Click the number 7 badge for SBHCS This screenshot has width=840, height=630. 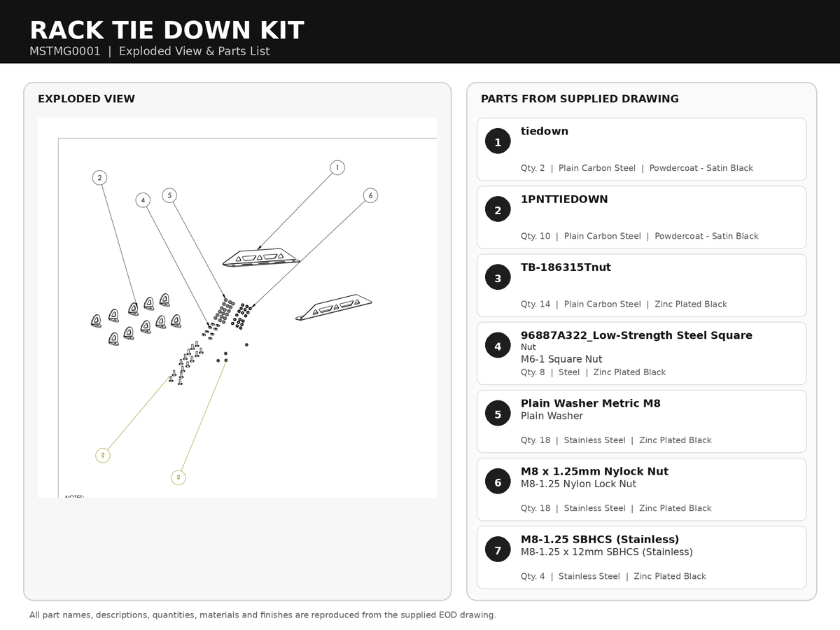498,550
